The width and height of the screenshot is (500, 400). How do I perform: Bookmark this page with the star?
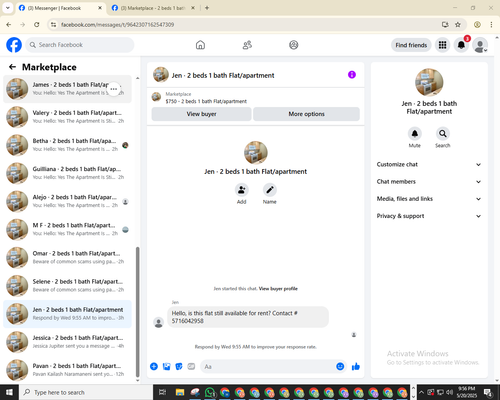tap(458, 24)
